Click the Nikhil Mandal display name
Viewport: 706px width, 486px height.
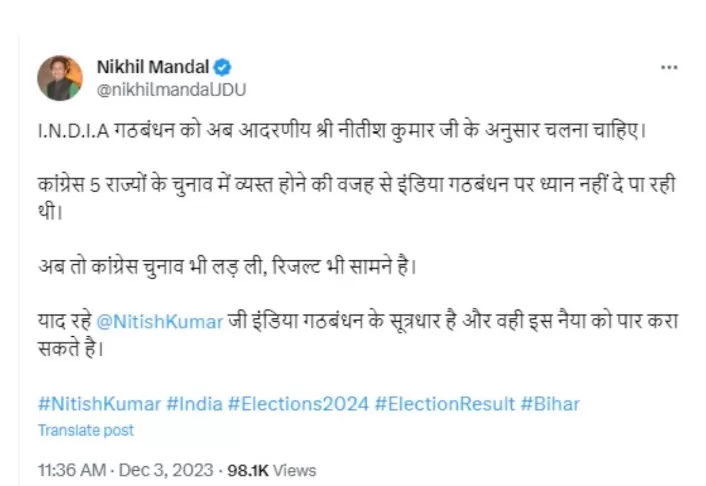pos(152,67)
